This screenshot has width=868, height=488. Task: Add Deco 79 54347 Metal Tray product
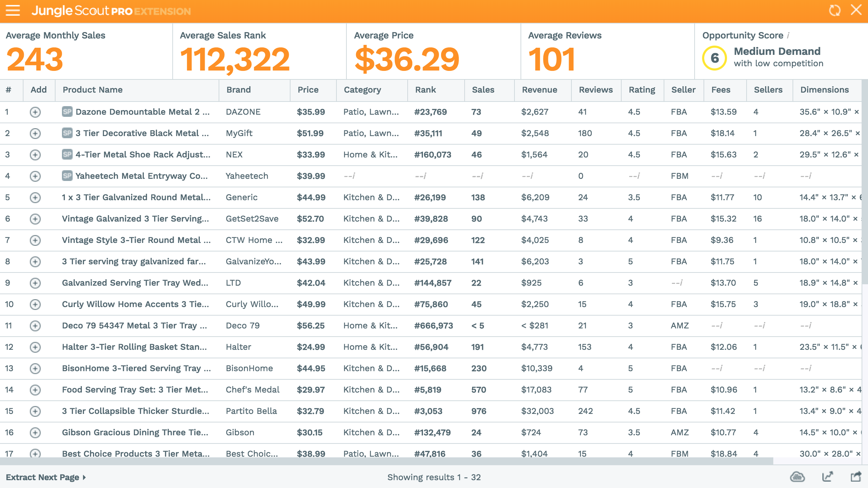(35, 326)
